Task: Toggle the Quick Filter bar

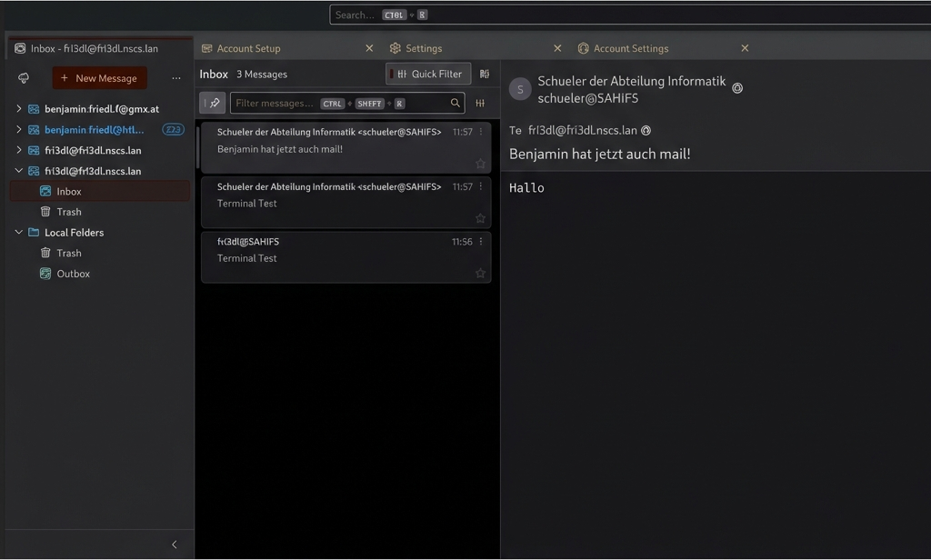Action: click(x=428, y=75)
